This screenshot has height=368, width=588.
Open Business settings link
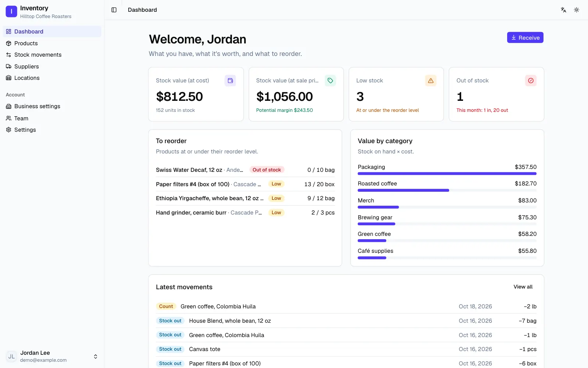[x=52, y=106]
